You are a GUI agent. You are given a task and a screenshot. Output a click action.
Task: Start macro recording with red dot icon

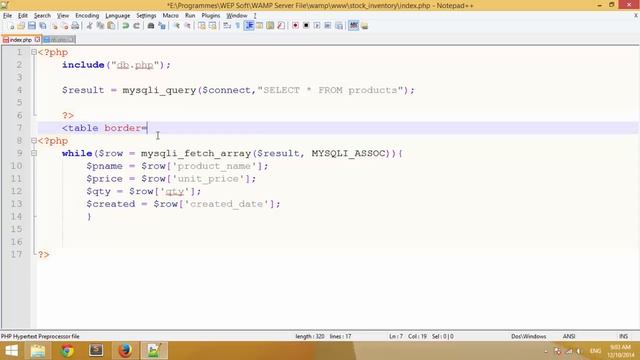tap(295, 26)
